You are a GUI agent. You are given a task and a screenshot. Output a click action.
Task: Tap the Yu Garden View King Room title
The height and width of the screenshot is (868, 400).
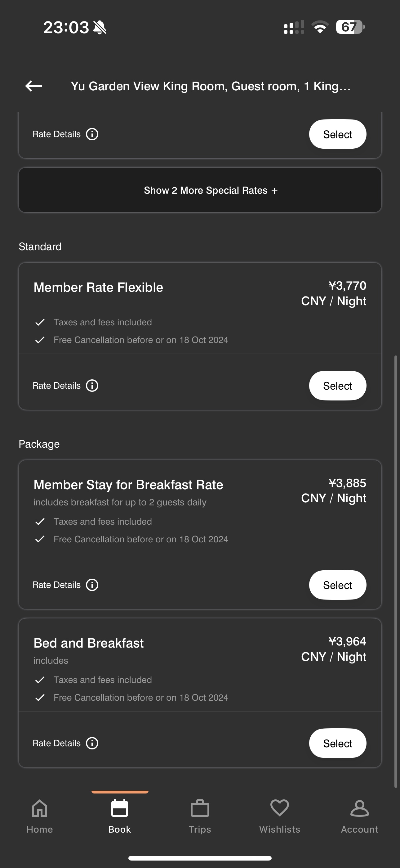click(x=211, y=86)
